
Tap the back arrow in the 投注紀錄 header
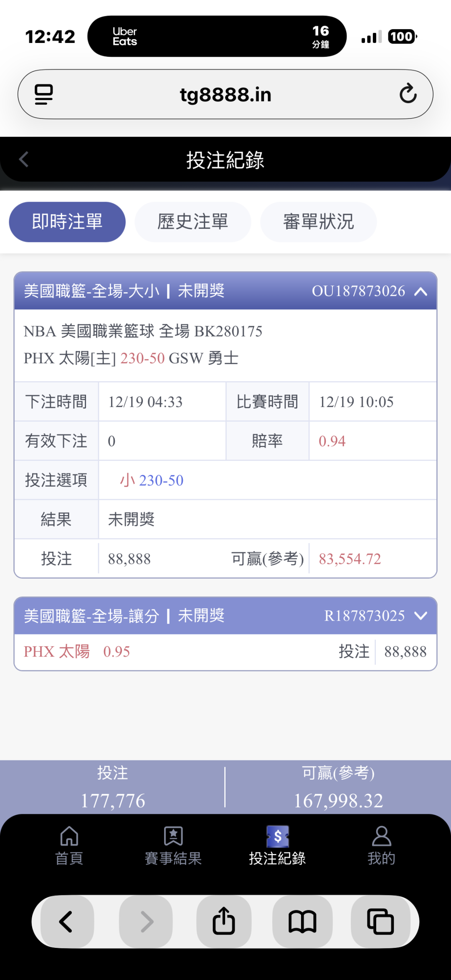coord(24,159)
